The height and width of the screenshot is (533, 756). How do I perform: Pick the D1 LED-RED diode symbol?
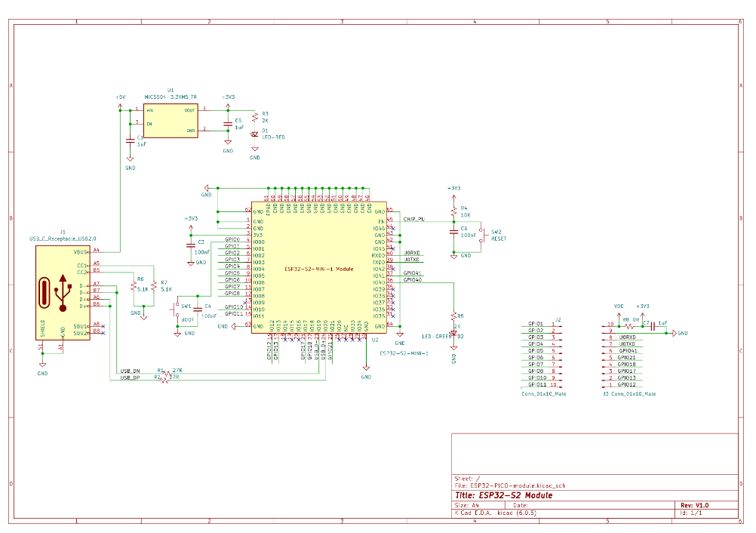click(254, 134)
